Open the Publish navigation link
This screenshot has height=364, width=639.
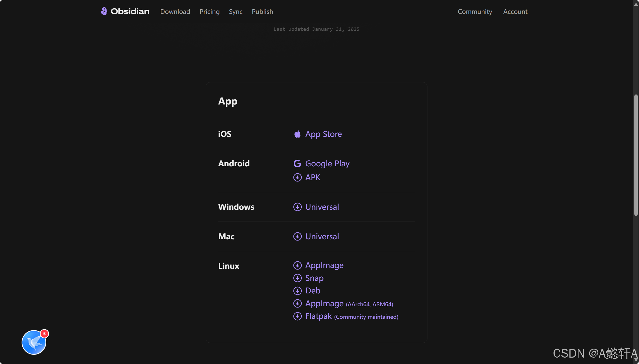click(262, 12)
